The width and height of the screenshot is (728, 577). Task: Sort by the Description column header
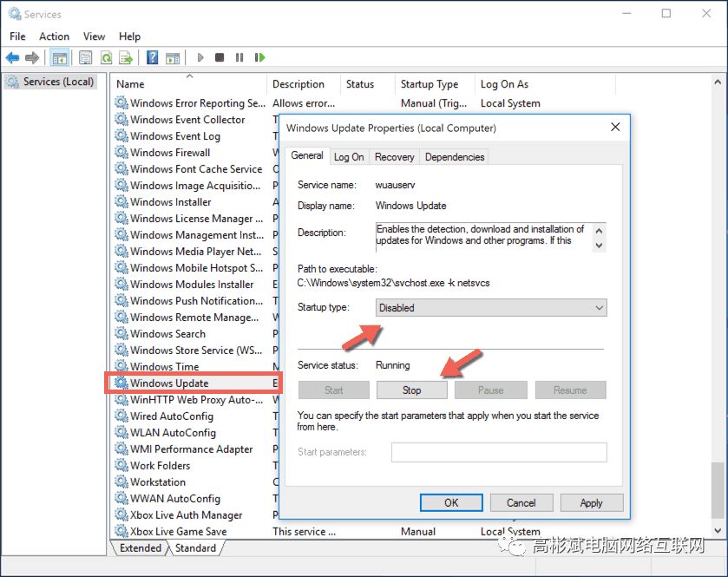coord(304,84)
